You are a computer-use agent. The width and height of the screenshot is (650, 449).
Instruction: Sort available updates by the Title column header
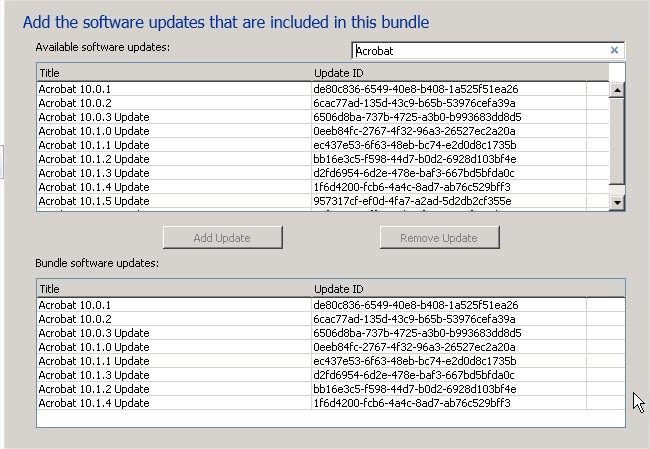(x=174, y=73)
